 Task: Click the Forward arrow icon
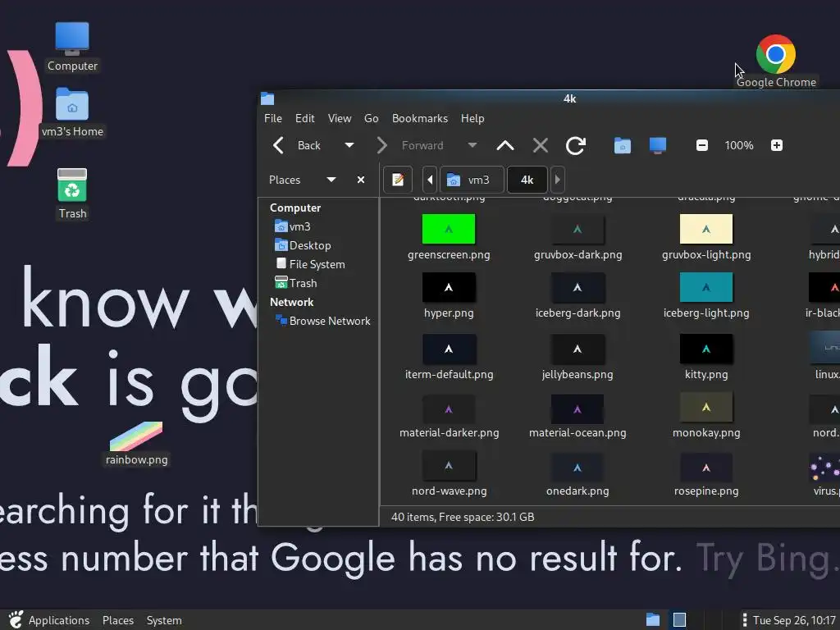click(x=381, y=145)
